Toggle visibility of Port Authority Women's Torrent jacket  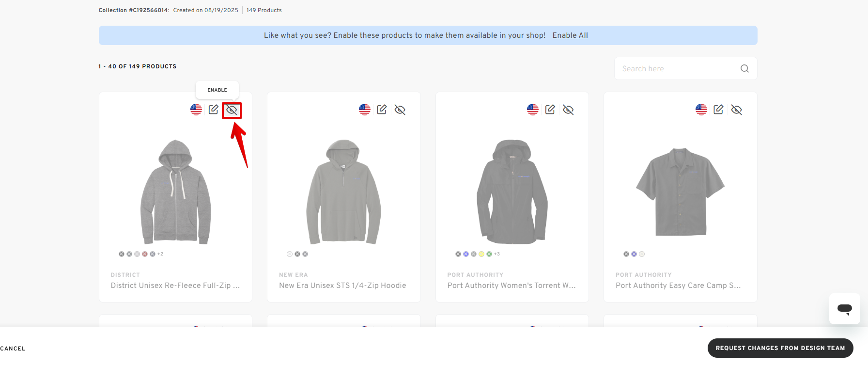568,110
